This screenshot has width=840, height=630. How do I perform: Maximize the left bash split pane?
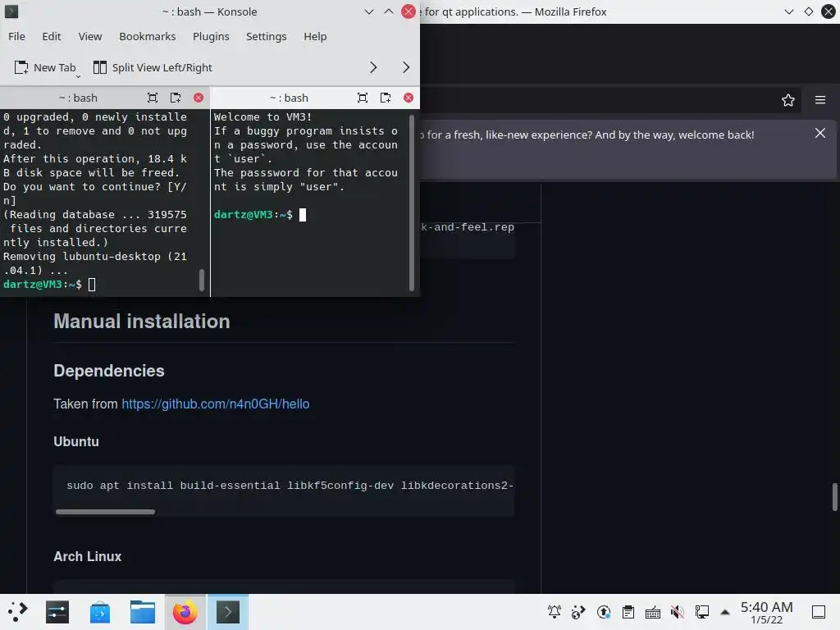coord(153,98)
